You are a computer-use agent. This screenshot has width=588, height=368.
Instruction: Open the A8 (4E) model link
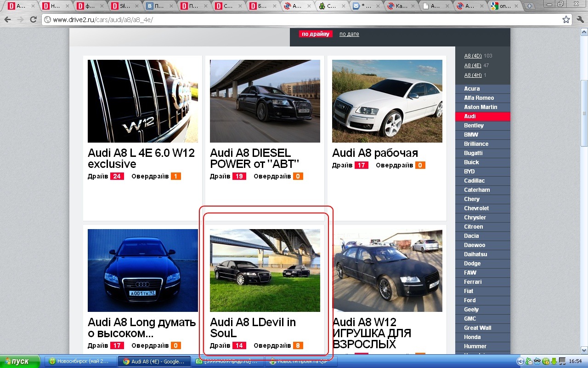pos(473,65)
